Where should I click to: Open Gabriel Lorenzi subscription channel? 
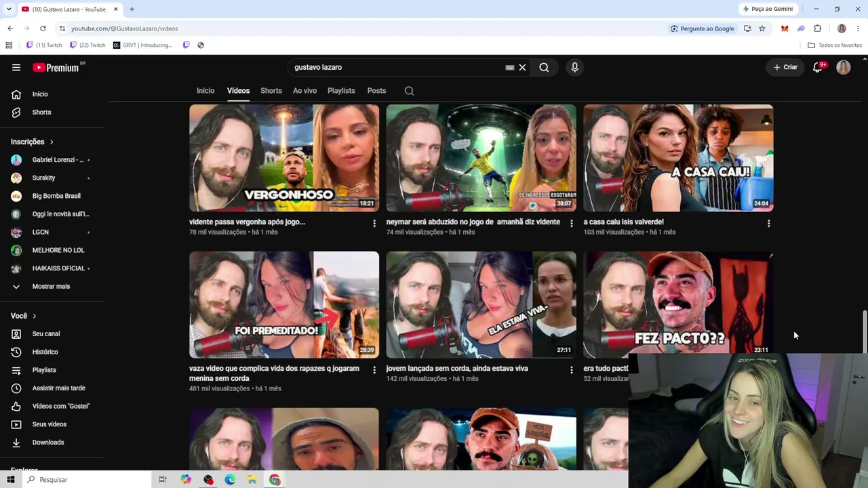coord(52,160)
